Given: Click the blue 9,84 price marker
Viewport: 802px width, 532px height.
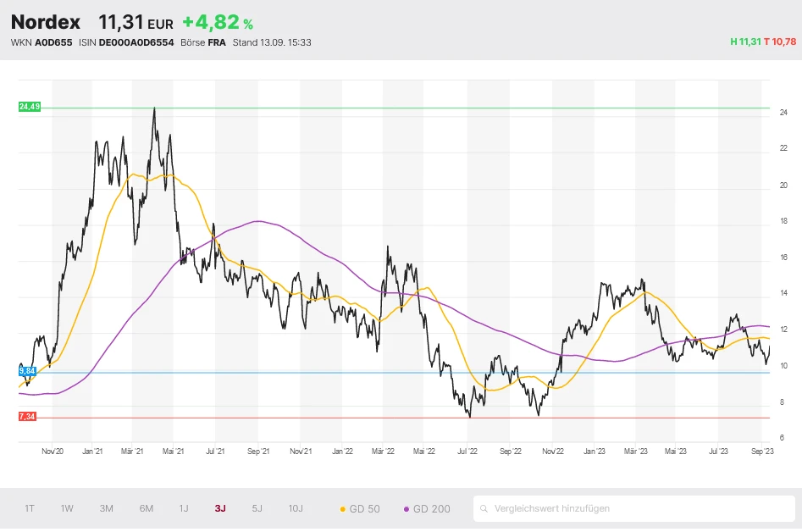Looking at the screenshot, I should [x=28, y=371].
